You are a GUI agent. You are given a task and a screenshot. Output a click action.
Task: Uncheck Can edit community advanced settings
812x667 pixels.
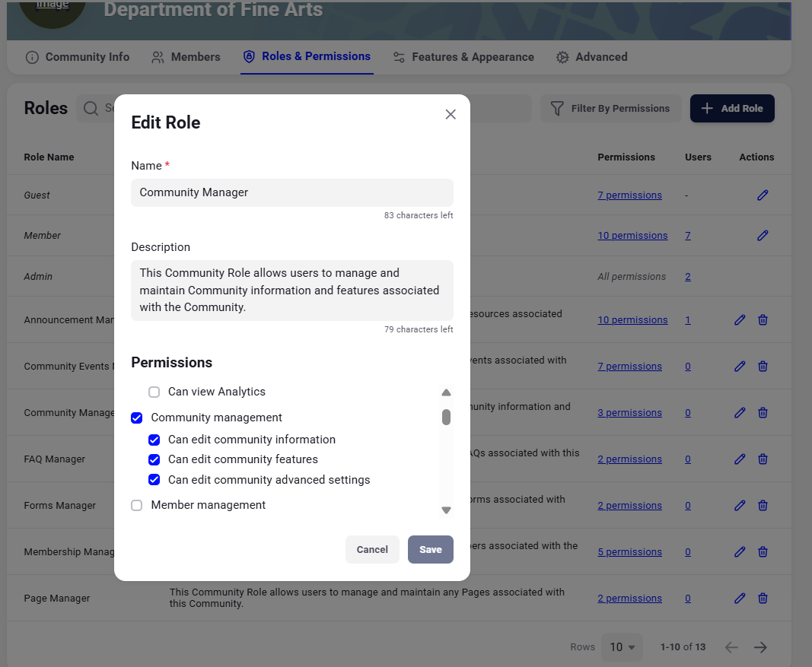[154, 480]
